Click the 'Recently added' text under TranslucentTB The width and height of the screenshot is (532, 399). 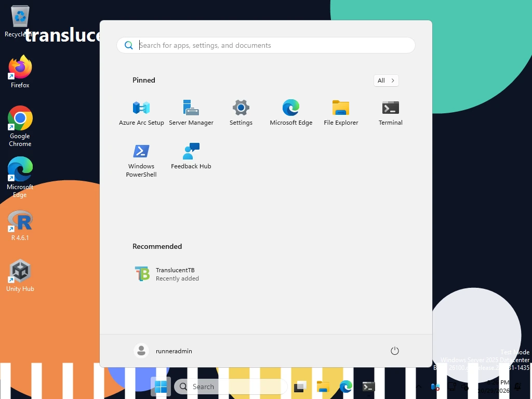(x=177, y=278)
